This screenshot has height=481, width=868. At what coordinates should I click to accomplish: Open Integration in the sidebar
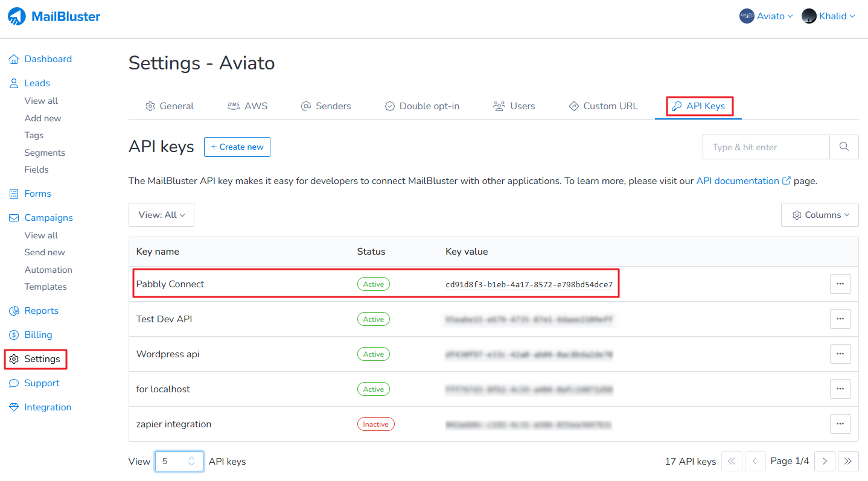48,407
